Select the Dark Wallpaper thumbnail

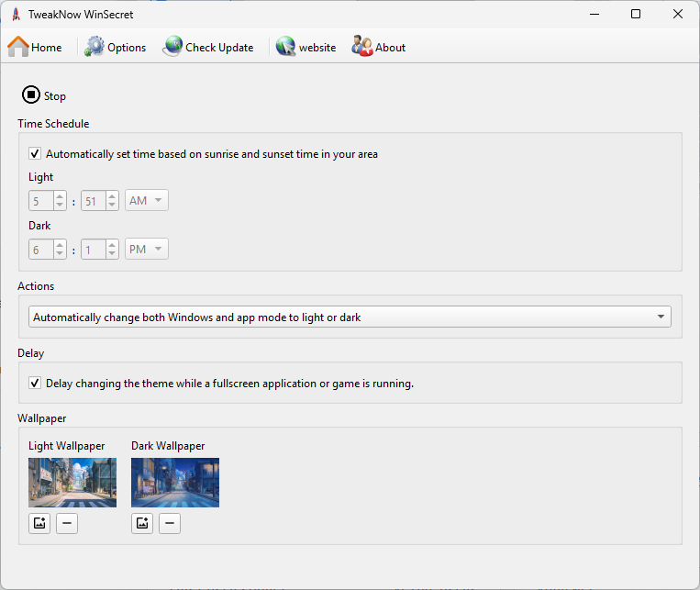[x=175, y=483]
